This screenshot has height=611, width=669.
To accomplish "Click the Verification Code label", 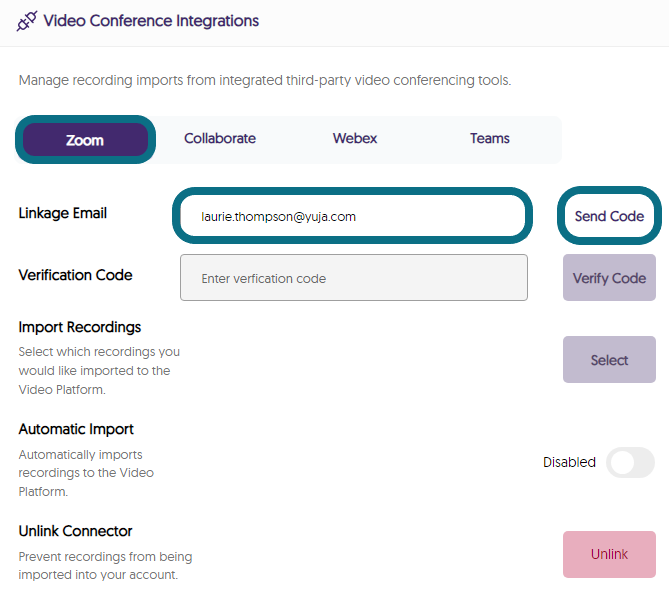I will click(x=76, y=275).
